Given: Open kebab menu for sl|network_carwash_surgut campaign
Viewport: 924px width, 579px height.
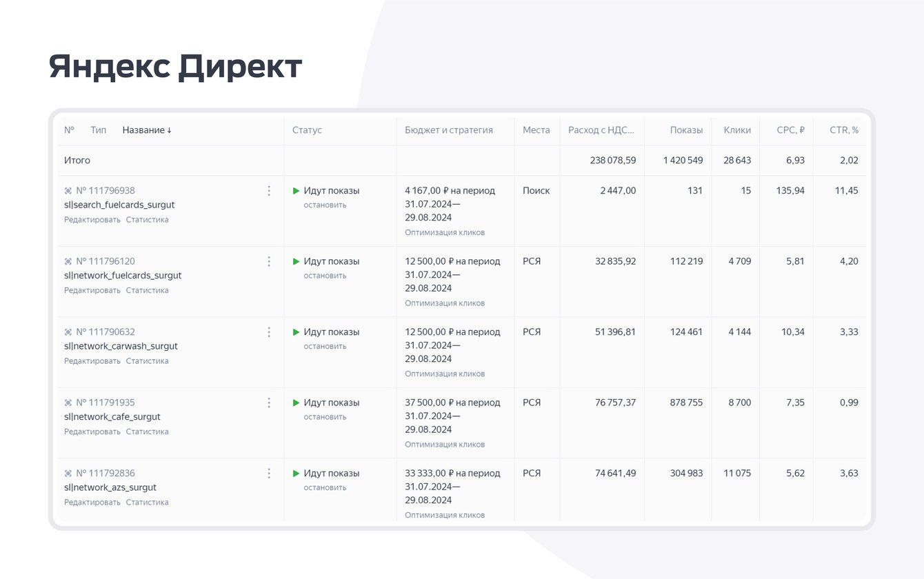Looking at the screenshot, I should [269, 332].
